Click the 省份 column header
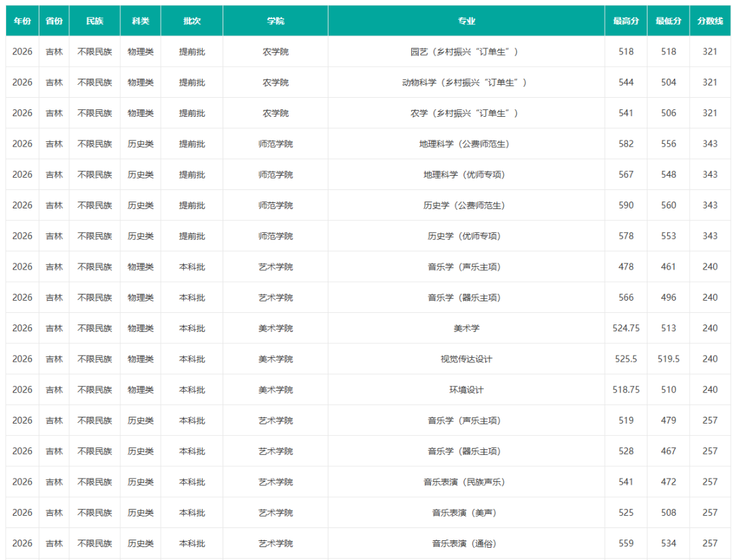 [x=54, y=20]
